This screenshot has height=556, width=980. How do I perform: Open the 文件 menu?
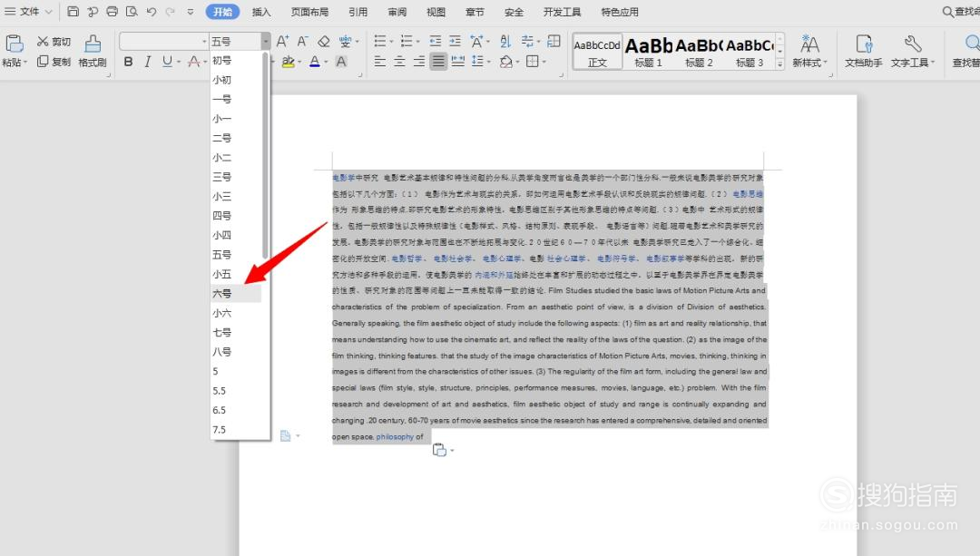click(x=29, y=11)
